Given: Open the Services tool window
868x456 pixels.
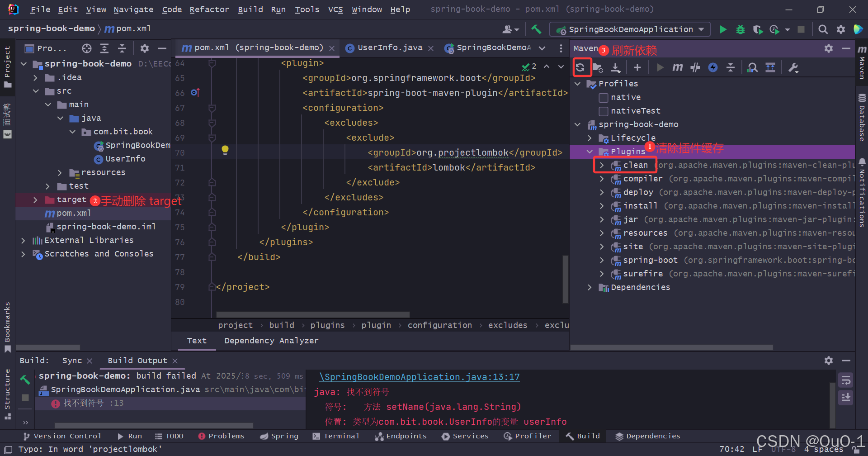Looking at the screenshot, I should [465, 436].
